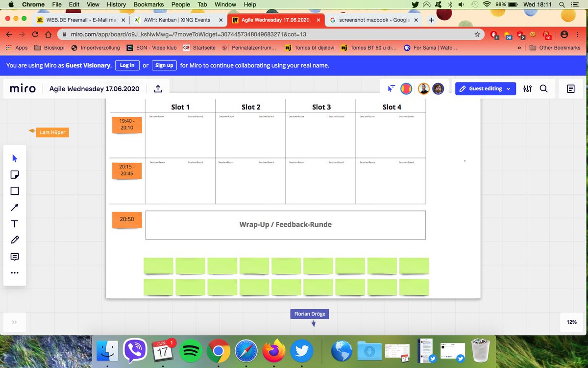
Task: Click the 20:15 - 20:45 orange sticky
Action: coord(127,170)
